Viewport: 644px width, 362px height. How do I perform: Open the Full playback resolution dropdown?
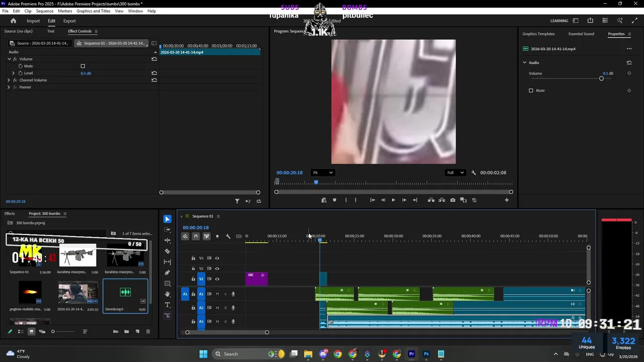455,172
